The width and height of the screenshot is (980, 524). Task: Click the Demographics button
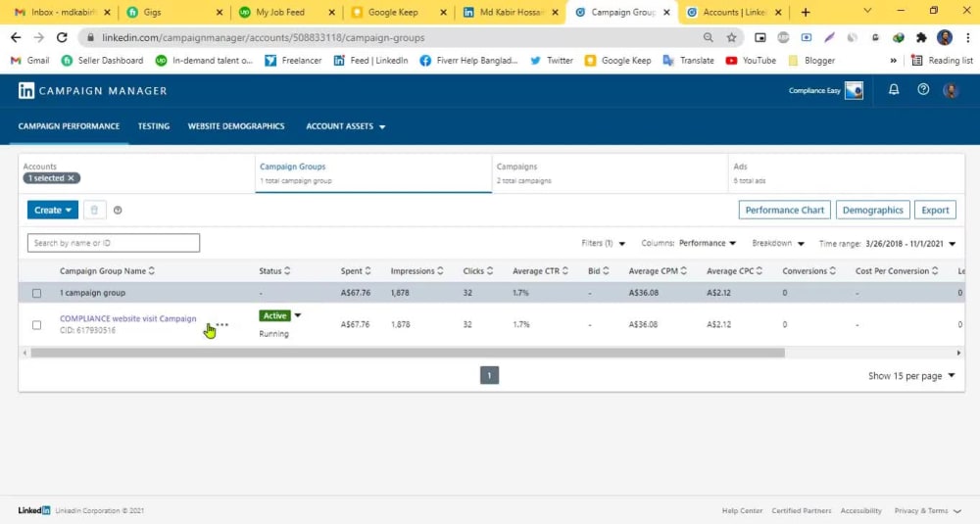point(872,210)
